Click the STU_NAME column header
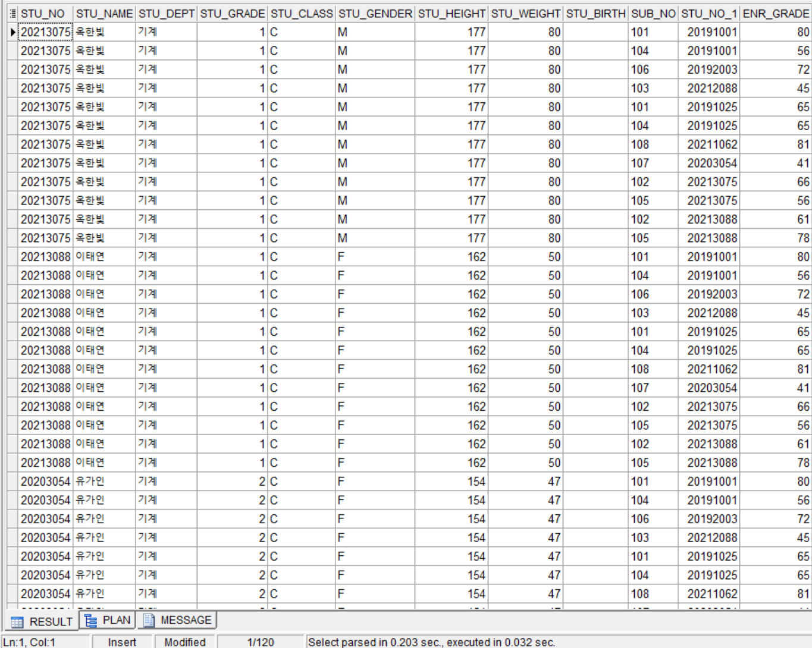Viewport: 812px width, 648px height. tap(104, 13)
